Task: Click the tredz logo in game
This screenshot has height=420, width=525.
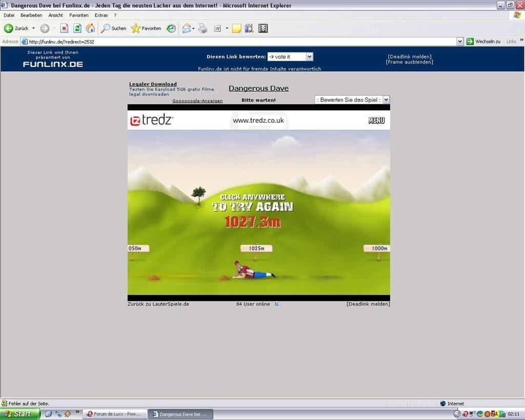Action: pyautogui.click(x=152, y=120)
